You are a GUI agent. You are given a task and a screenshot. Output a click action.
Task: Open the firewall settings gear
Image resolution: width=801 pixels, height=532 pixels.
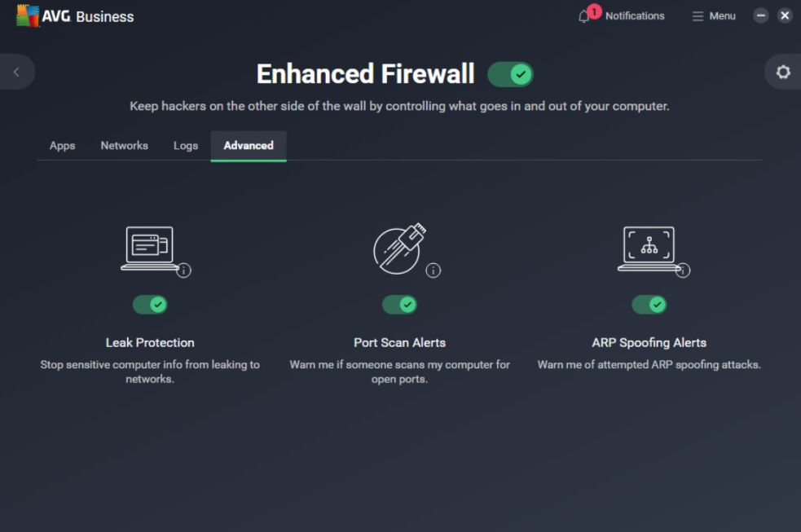point(782,72)
